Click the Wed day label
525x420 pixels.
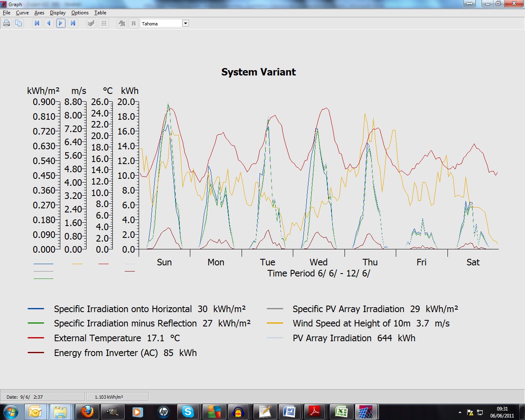[319, 262]
